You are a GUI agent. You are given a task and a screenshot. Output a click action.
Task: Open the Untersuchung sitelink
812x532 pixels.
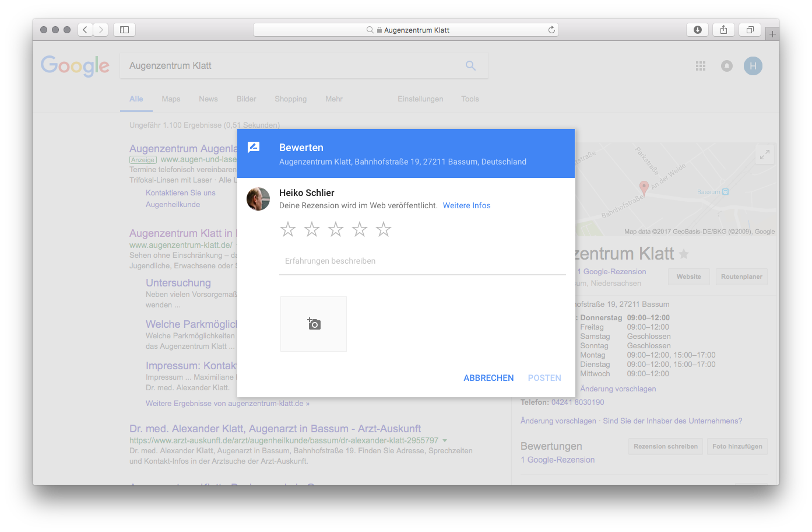[178, 283]
